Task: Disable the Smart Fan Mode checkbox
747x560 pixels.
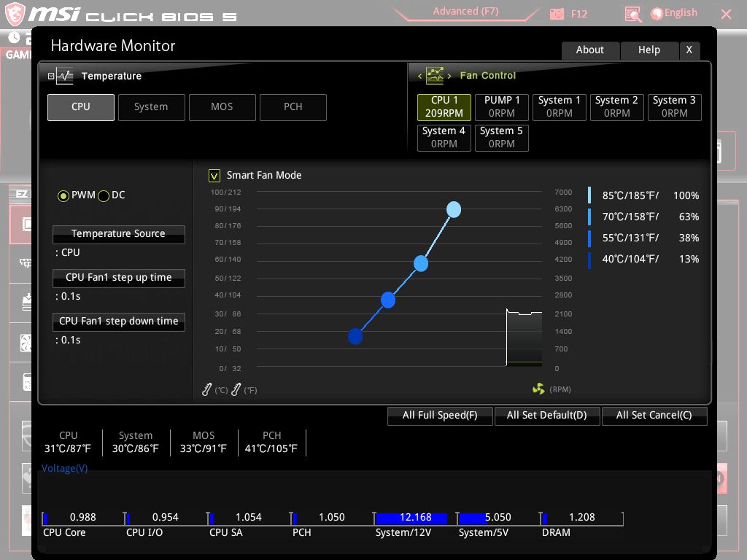Action: pyautogui.click(x=214, y=175)
